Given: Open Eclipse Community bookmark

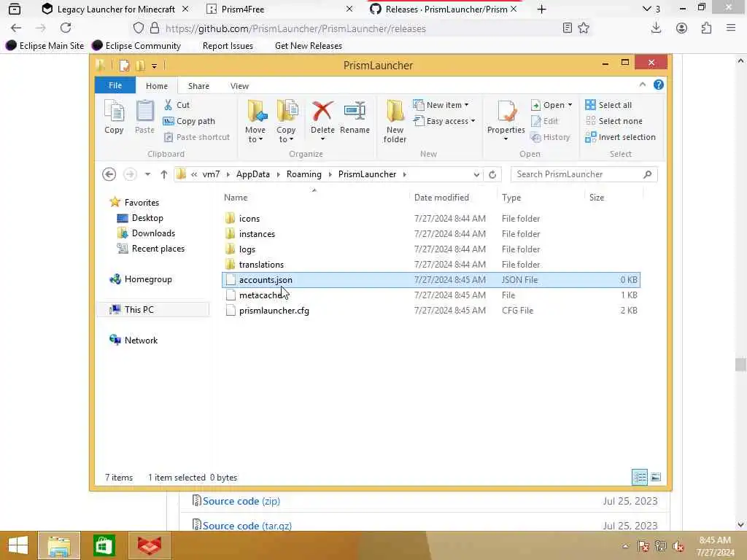Looking at the screenshot, I should coord(136,46).
